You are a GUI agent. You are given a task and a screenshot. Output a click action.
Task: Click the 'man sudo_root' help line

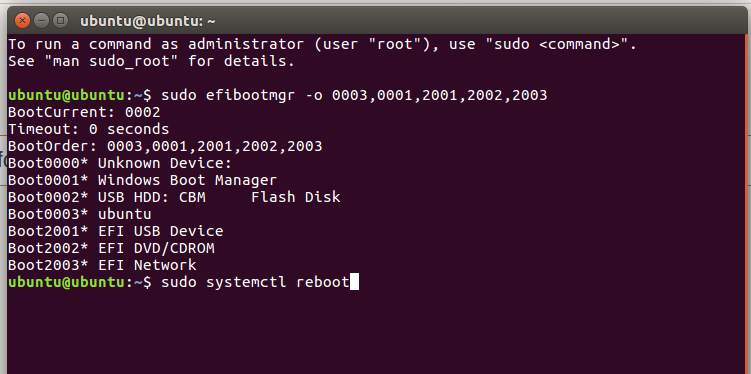click(151, 61)
